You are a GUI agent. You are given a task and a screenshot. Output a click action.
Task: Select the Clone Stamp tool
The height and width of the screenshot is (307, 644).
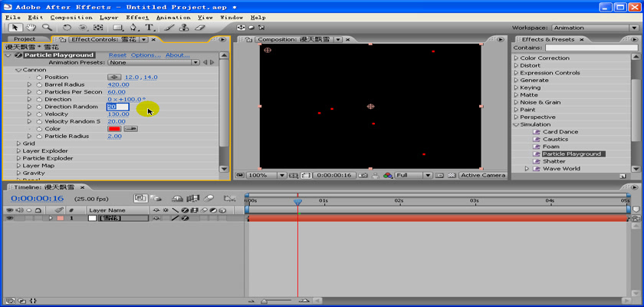tap(184, 28)
